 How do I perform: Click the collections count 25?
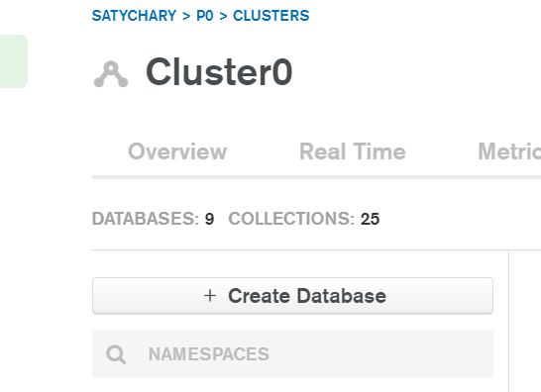pyautogui.click(x=370, y=219)
